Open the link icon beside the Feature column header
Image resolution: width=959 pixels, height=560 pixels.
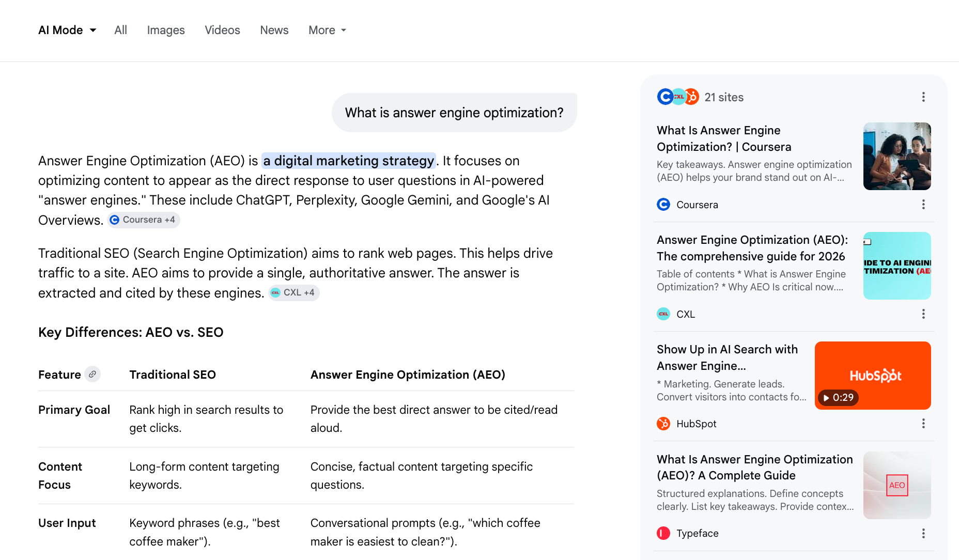(93, 374)
